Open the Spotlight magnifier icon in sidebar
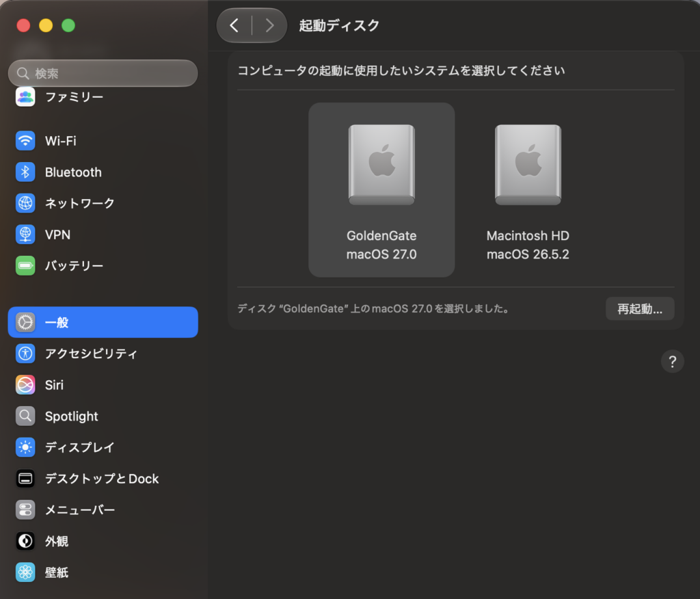This screenshot has height=599, width=700. point(25,416)
